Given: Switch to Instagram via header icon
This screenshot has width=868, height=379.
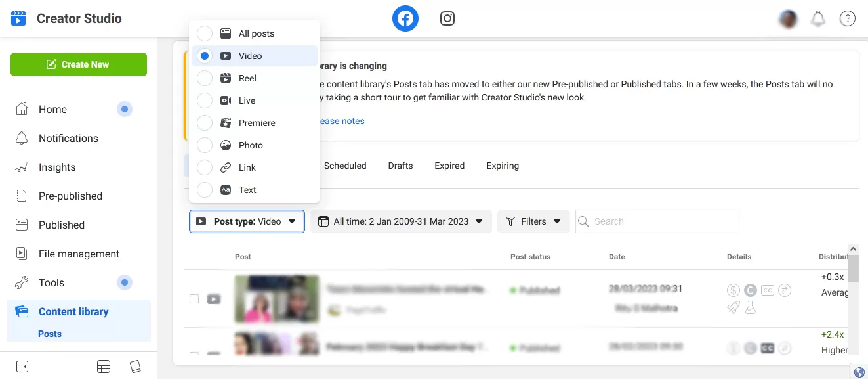Looking at the screenshot, I should (447, 18).
